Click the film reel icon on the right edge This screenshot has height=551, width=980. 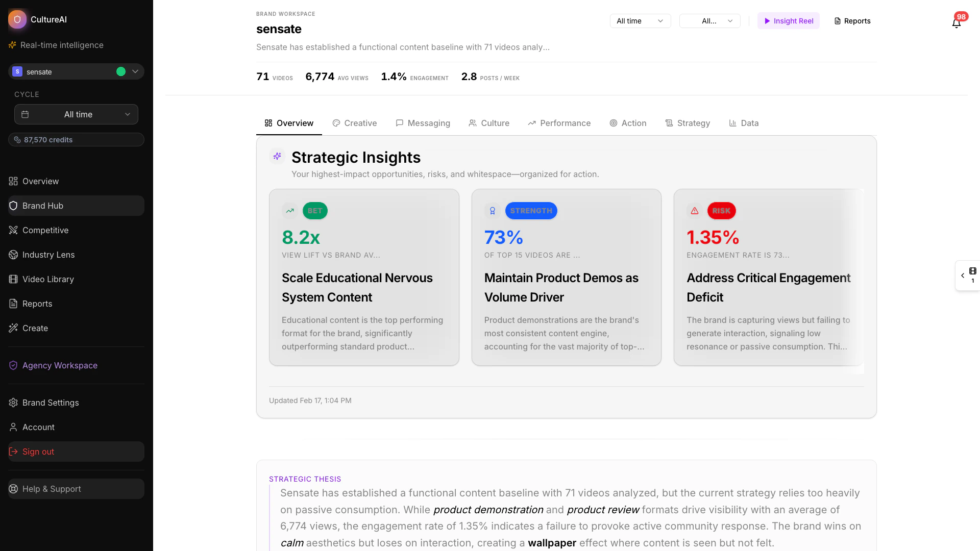[x=972, y=272]
